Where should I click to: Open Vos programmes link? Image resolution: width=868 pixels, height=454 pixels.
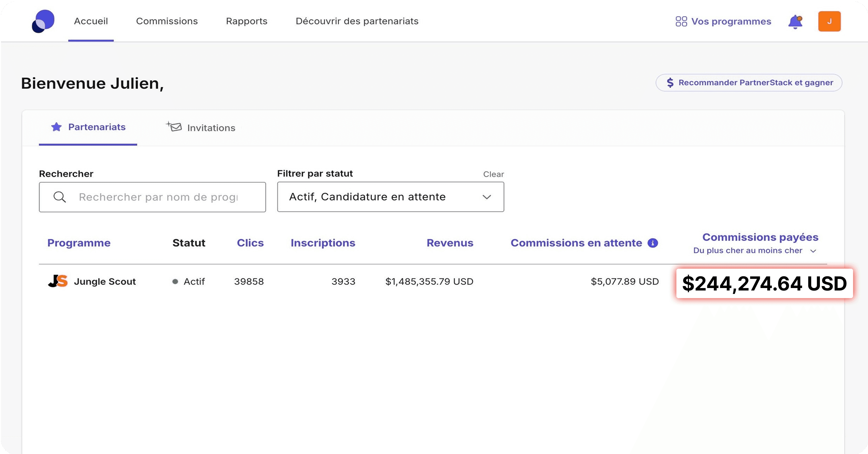[x=723, y=22]
